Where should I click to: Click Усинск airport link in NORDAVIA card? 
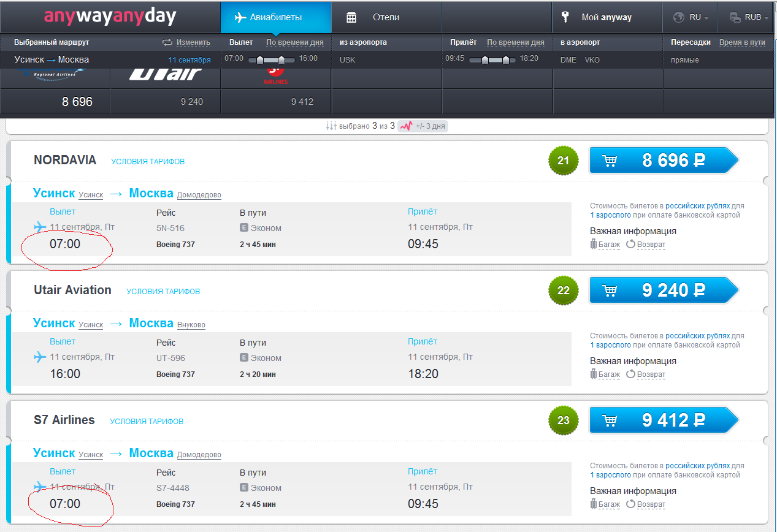pos(91,195)
